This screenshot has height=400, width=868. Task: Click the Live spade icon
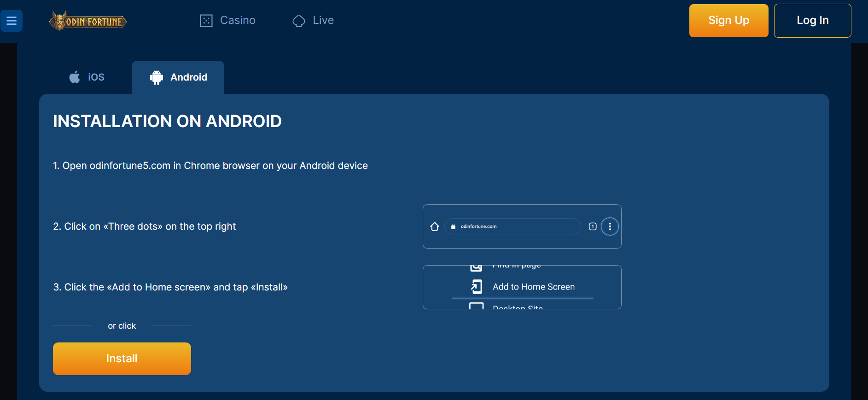pos(299,21)
